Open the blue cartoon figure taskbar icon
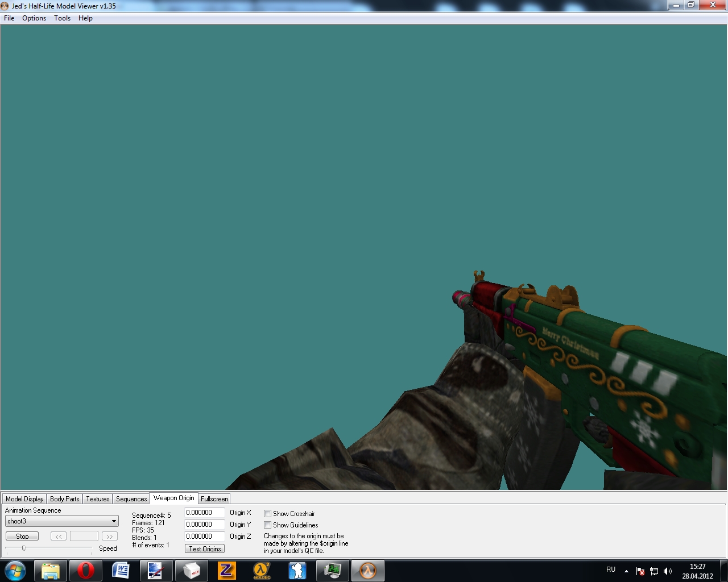 point(297,571)
